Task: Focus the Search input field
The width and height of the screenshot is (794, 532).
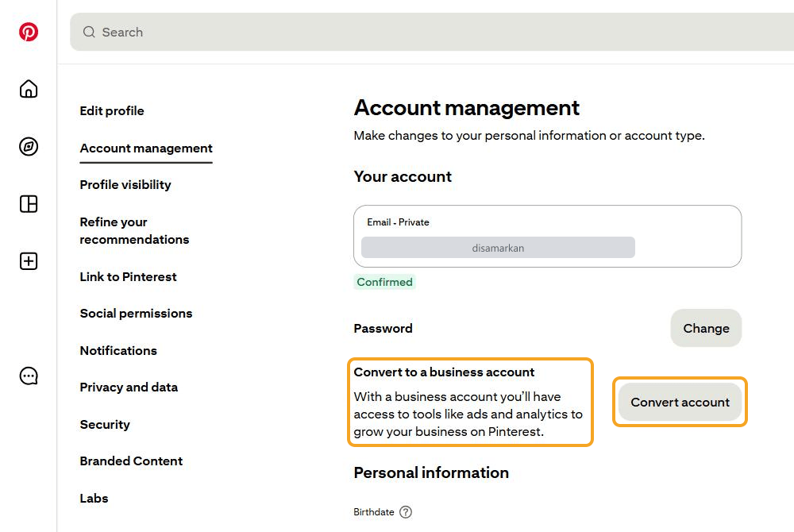Action: click(432, 32)
